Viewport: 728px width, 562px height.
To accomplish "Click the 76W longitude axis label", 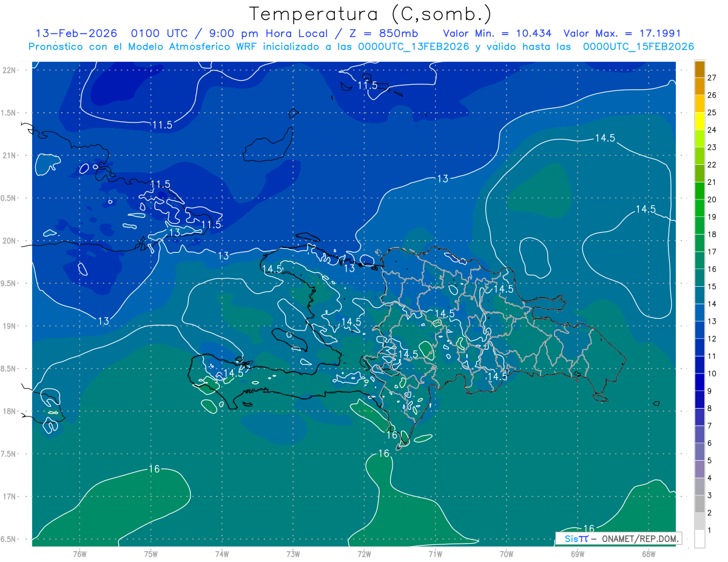I will [79, 554].
